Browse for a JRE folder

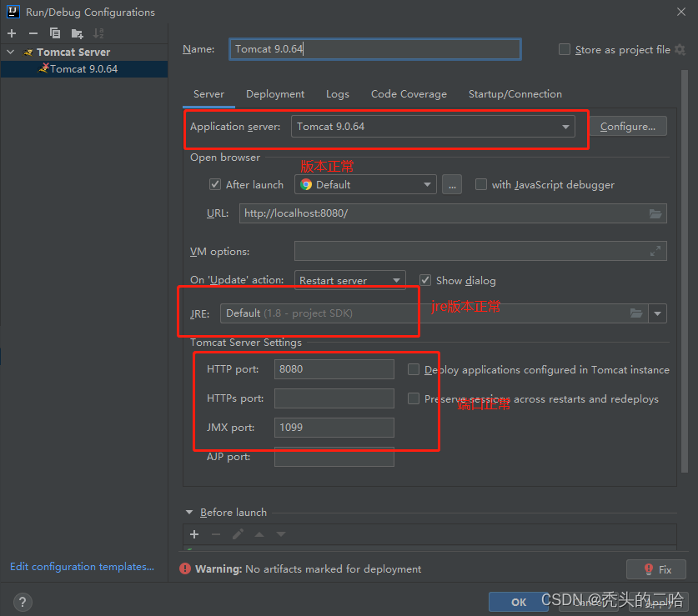click(636, 313)
